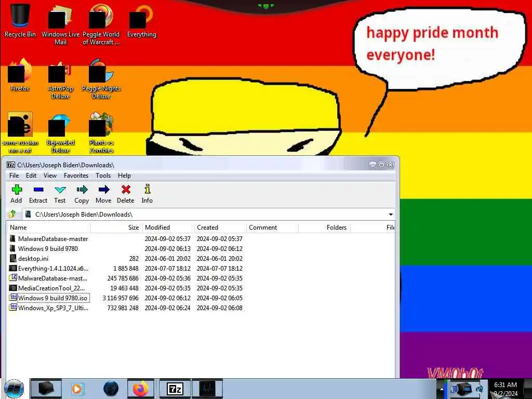Select Bejeweled Deluxe desktop icon

[x=60, y=132]
